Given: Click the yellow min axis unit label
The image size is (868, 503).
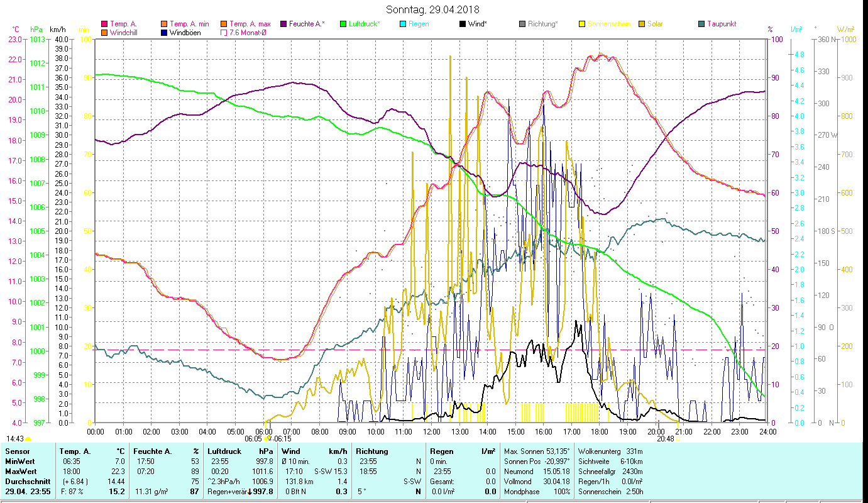Looking at the screenshot, I should 84,30.
